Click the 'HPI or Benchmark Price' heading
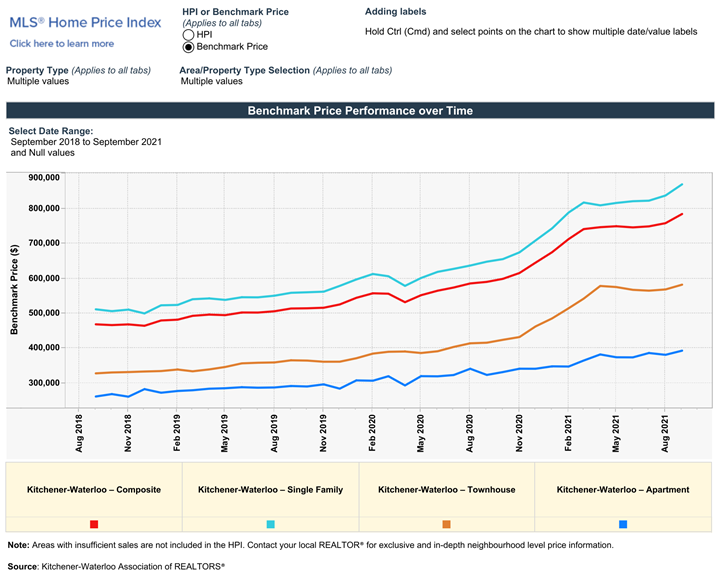This screenshot has height=576, width=720. [x=236, y=12]
